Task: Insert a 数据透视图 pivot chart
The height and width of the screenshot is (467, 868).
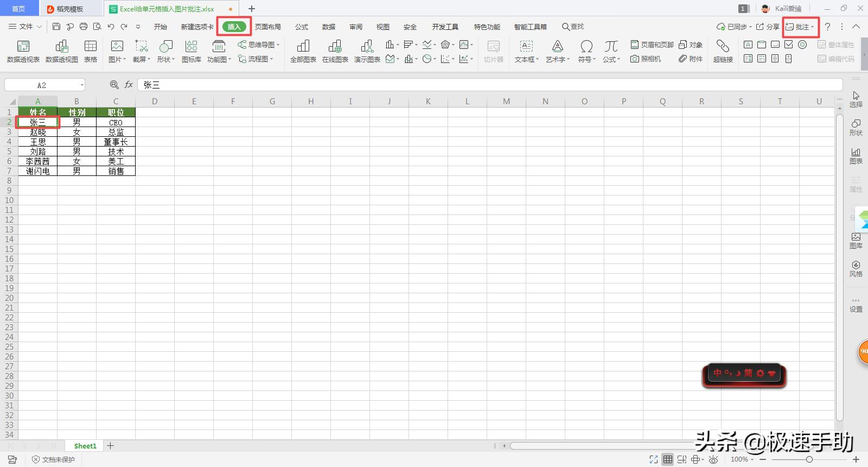Action: (62, 51)
